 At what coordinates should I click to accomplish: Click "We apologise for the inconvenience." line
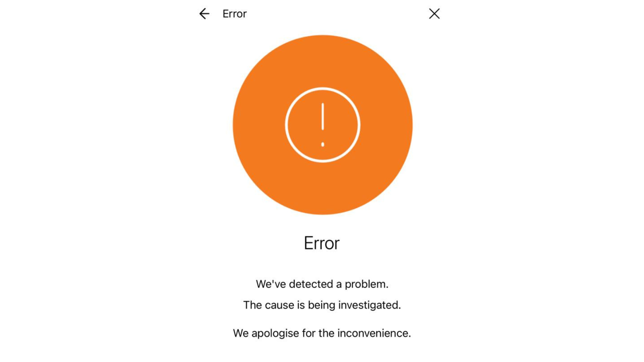click(x=322, y=333)
